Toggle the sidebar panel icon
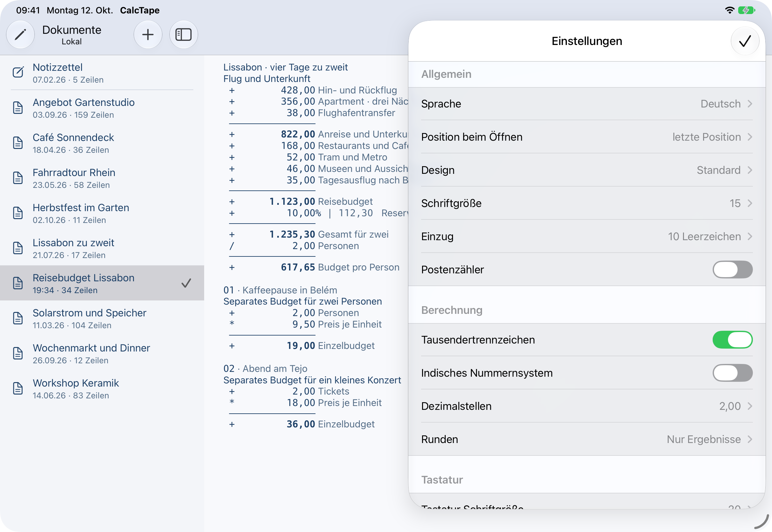The image size is (772, 532). click(184, 34)
